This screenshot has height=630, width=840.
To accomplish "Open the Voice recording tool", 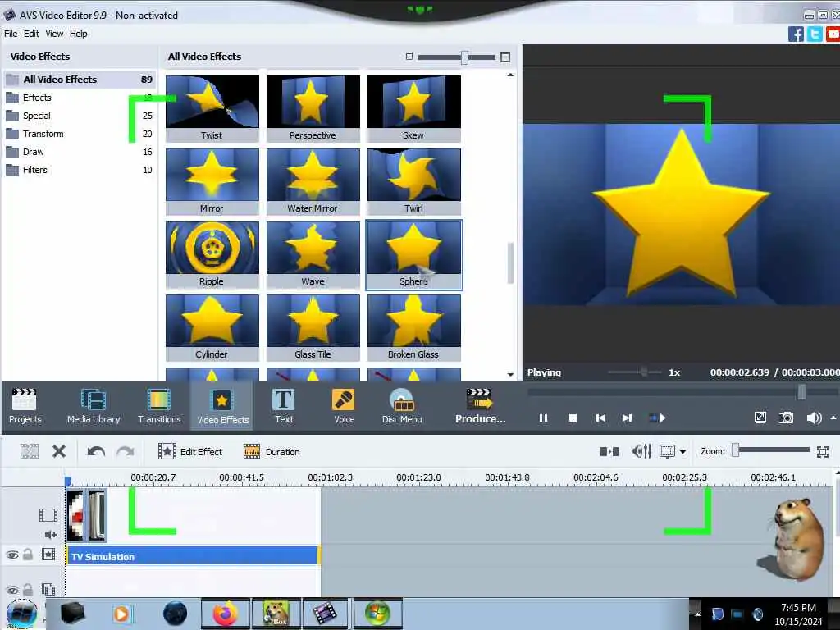I will pos(344,406).
